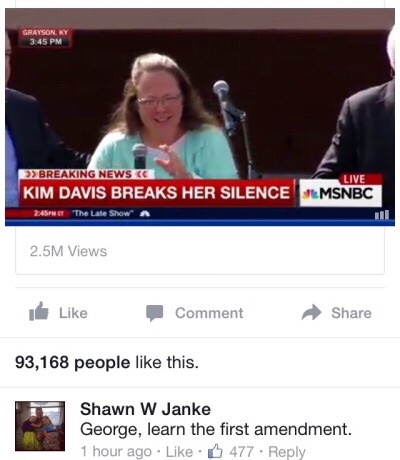Click the 1 hour ago timestamp
This screenshot has width=400, height=460.
click(116, 452)
